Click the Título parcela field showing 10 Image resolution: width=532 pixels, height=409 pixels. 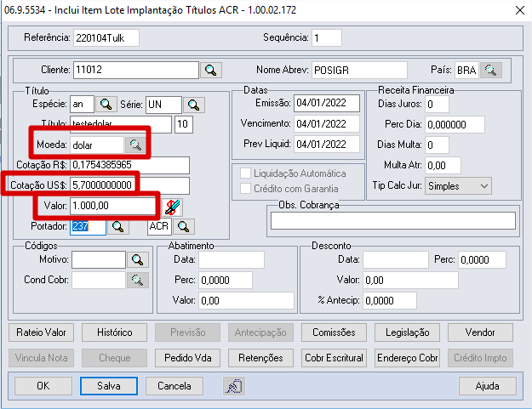tap(184, 124)
